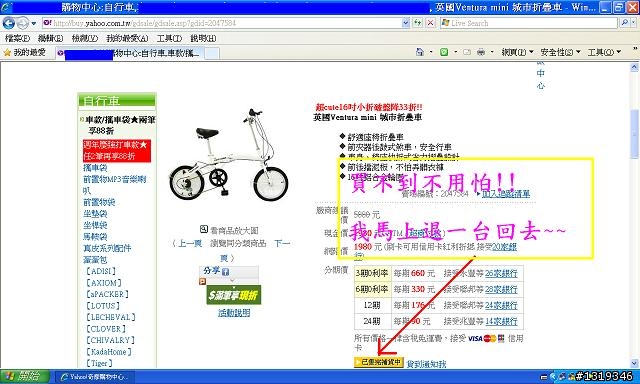
Task: Open the 馬鞍袋 category link
Action: click(x=95, y=236)
